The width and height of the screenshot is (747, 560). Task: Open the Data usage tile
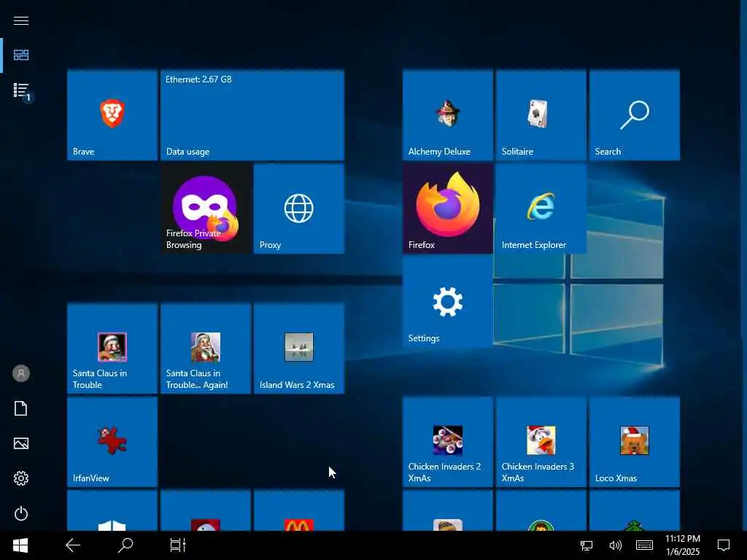(x=252, y=114)
